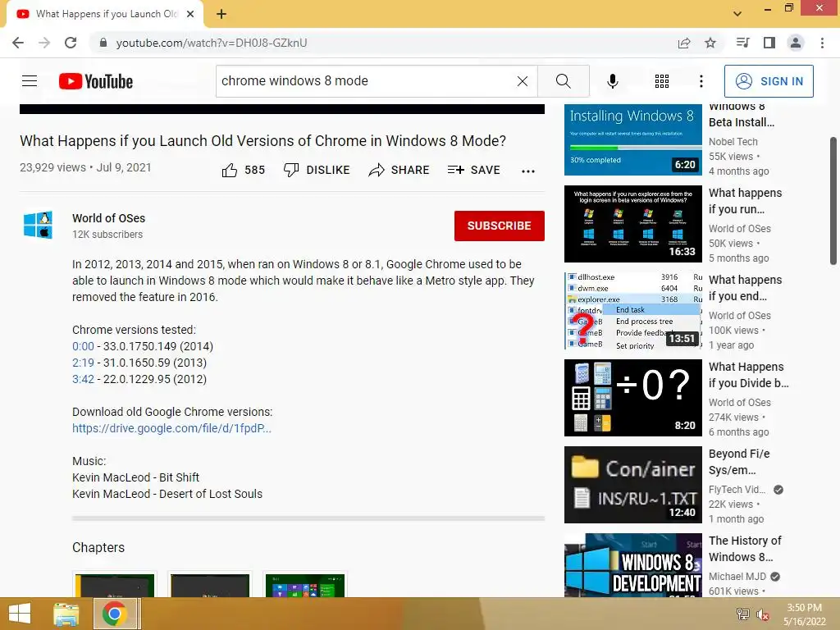Select second chapter thumbnail
Viewport: 840px width, 630px height.
[x=209, y=585]
